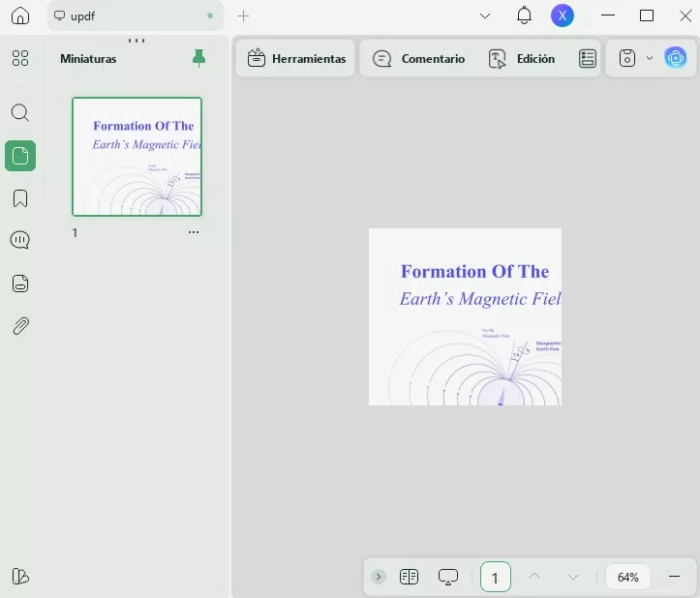Switch to Comentario mode
This screenshot has height=598, width=700.
point(418,58)
